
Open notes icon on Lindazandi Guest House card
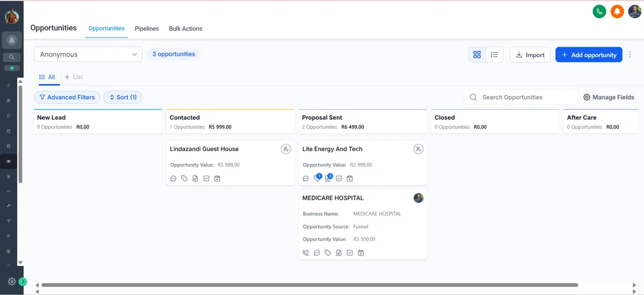tap(195, 178)
